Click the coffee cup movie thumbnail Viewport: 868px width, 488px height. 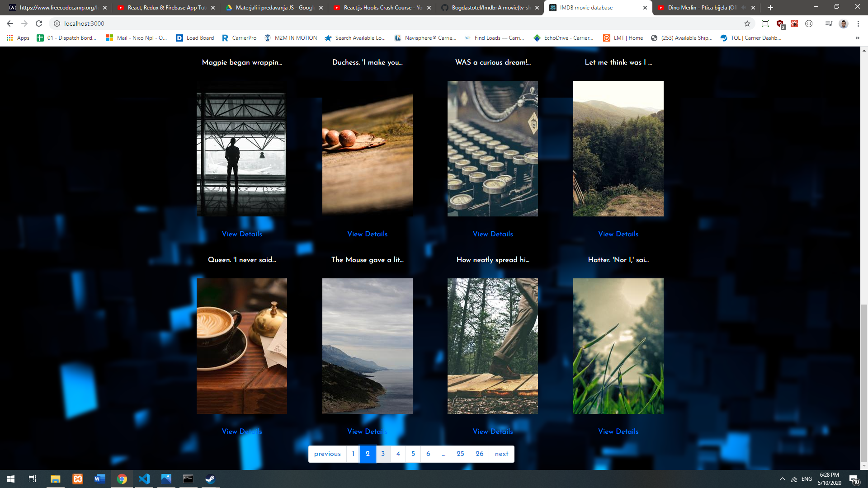242,346
